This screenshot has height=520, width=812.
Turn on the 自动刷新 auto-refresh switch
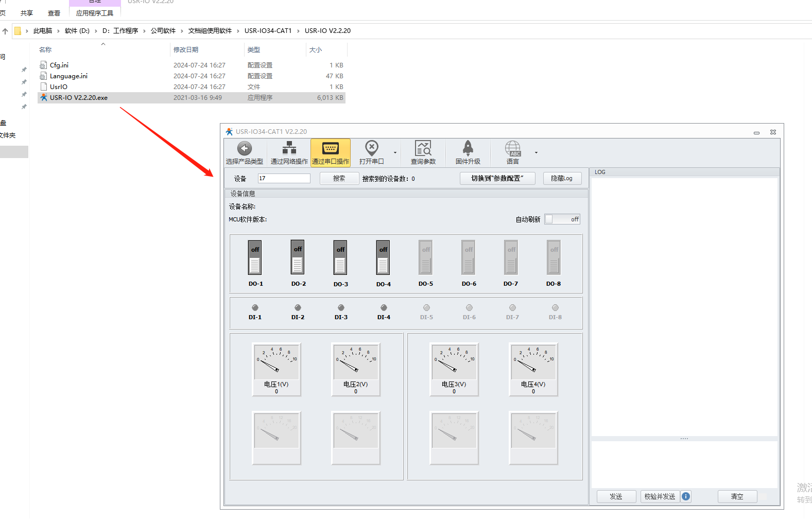562,219
